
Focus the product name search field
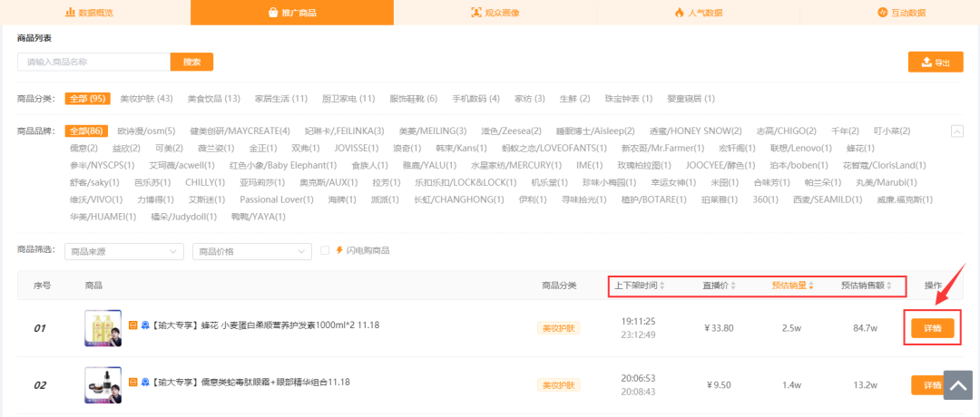tap(93, 62)
